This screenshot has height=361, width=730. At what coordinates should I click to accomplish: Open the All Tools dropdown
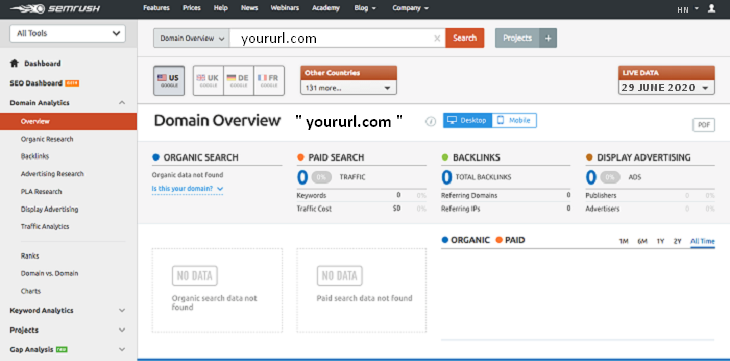pyautogui.click(x=68, y=34)
